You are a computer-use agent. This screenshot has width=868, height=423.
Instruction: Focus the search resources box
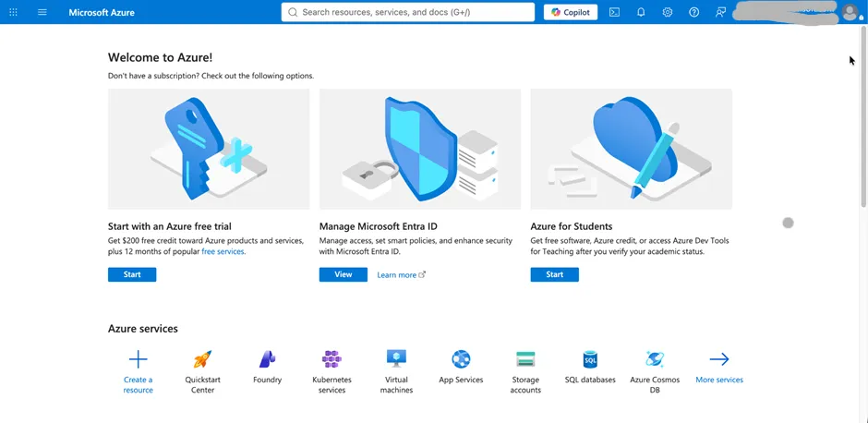coord(408,12)
